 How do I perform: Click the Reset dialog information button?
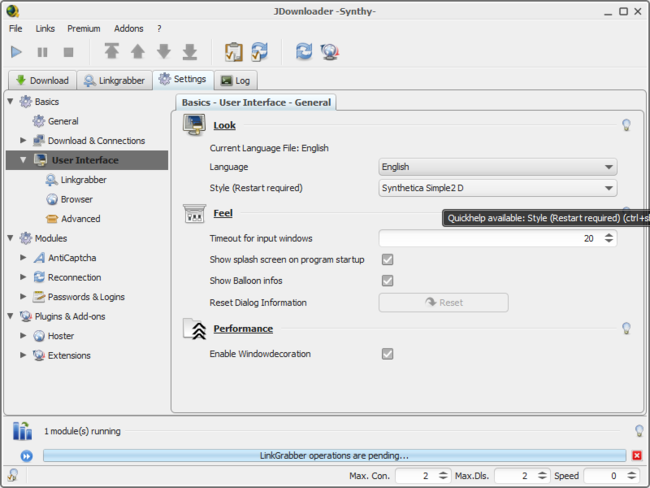pos(443,303)
